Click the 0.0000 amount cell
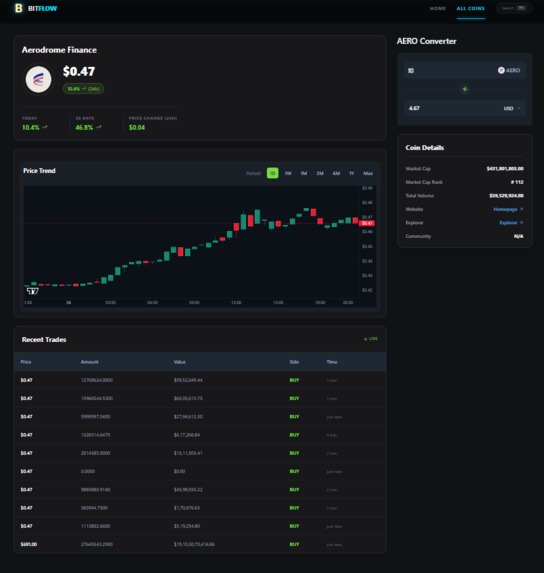The image size is (544, 573). pyautogui.click(x=88, y=471)
